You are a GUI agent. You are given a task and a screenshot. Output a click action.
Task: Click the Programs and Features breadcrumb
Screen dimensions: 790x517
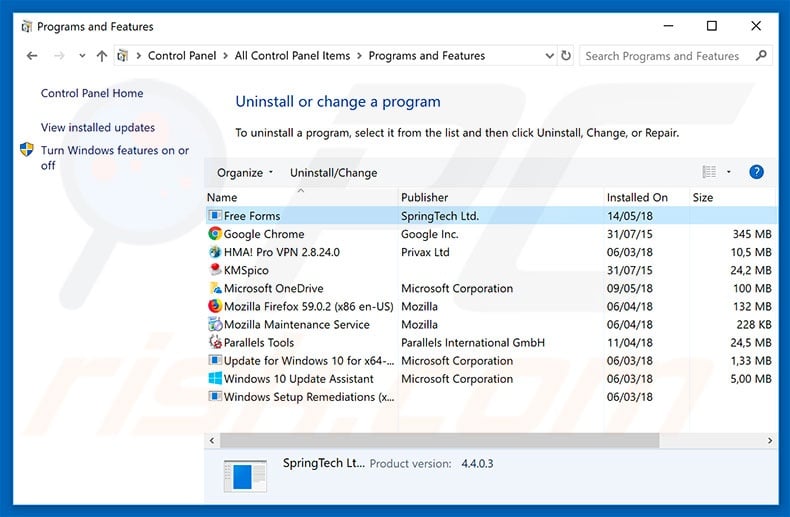tap(427, 55)
